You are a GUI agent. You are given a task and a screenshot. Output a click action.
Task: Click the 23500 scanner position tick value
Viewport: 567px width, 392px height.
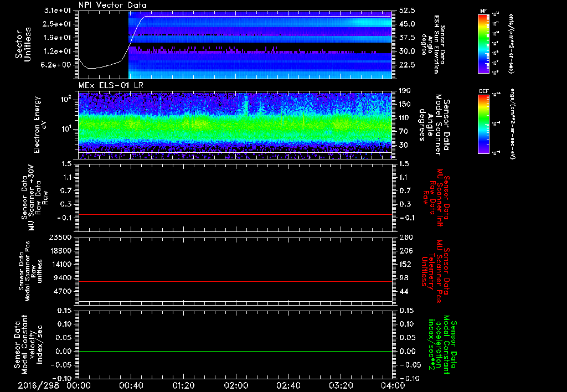coord(60,237)
